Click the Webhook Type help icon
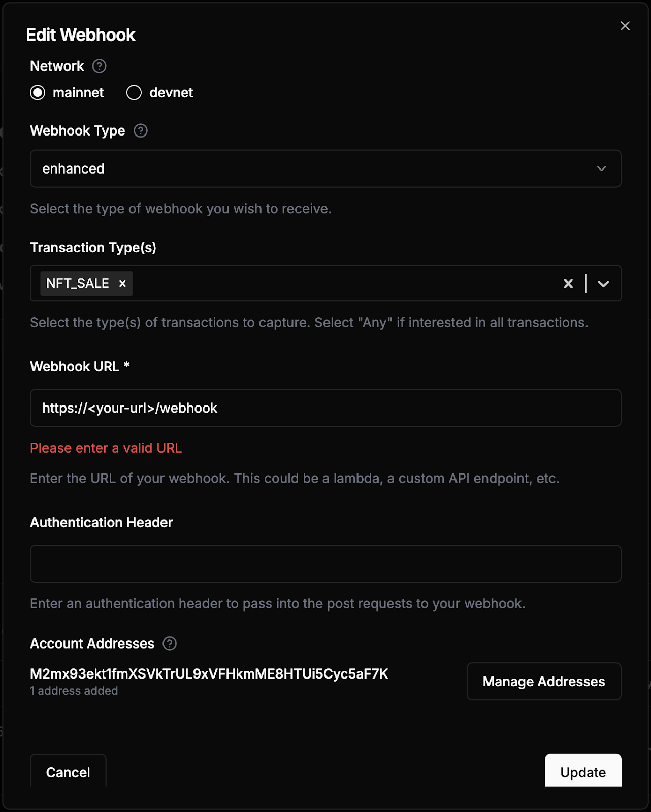651x812 pixels. (x=141, y=131)
